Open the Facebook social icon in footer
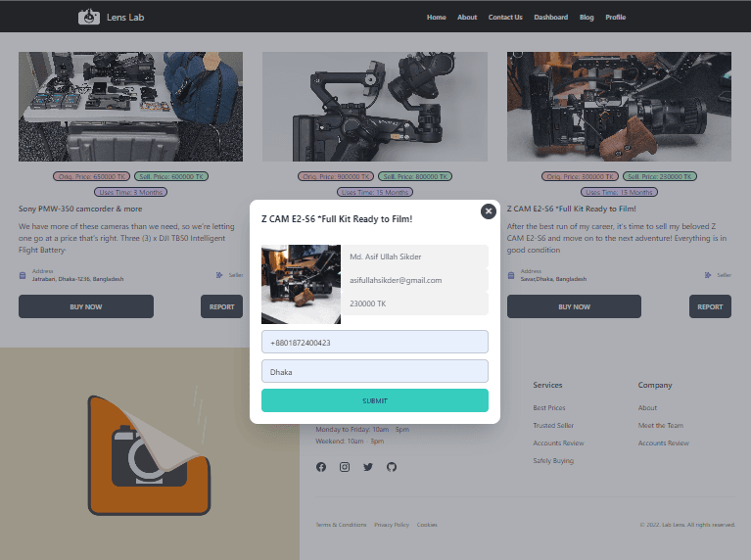The image size is (751, 560). click(321, 467)
